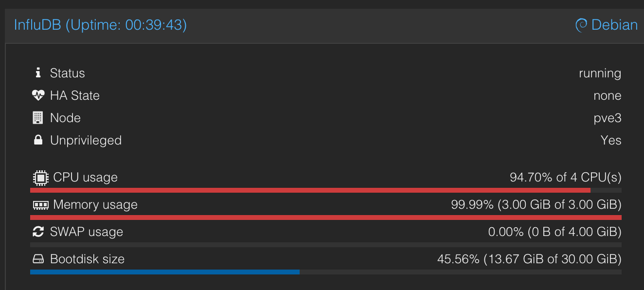Select the pve3 node value
This screenshot has width=644, height=290.
[x=607, y=118]
